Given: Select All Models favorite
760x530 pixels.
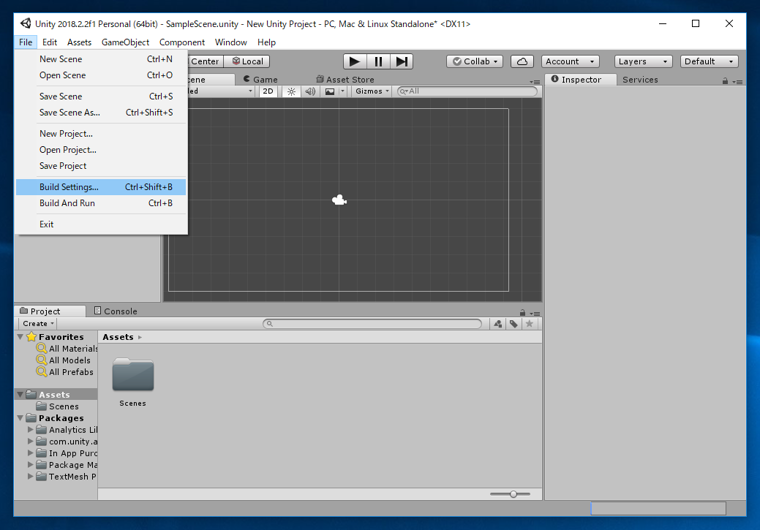Looking at the screenshot, I should click(63, 360).
